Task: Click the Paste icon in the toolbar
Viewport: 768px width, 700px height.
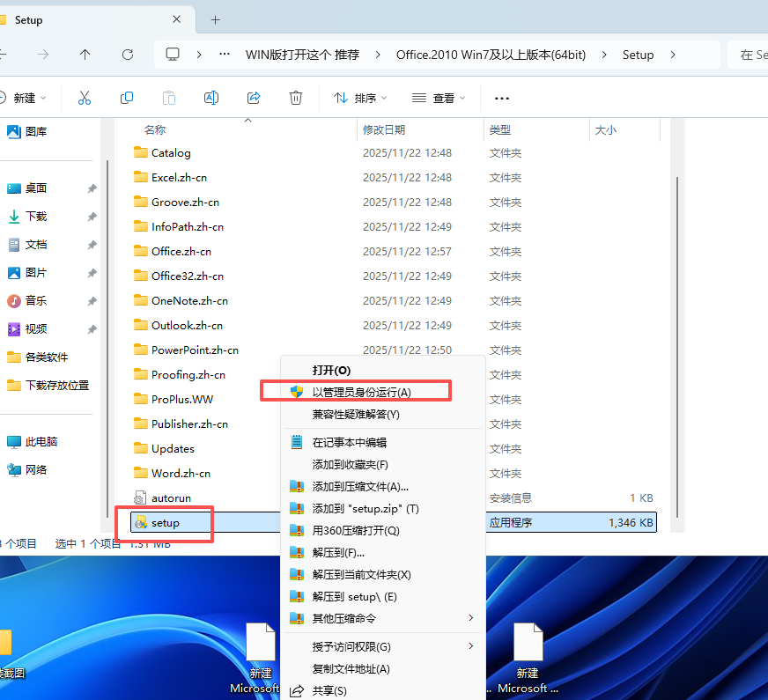Action: [x=169, y=98]
